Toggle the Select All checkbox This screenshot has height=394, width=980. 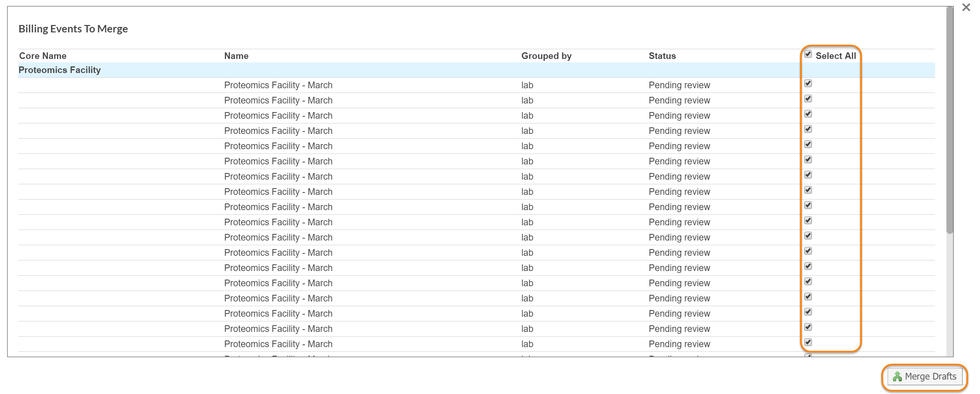point(808,54)
